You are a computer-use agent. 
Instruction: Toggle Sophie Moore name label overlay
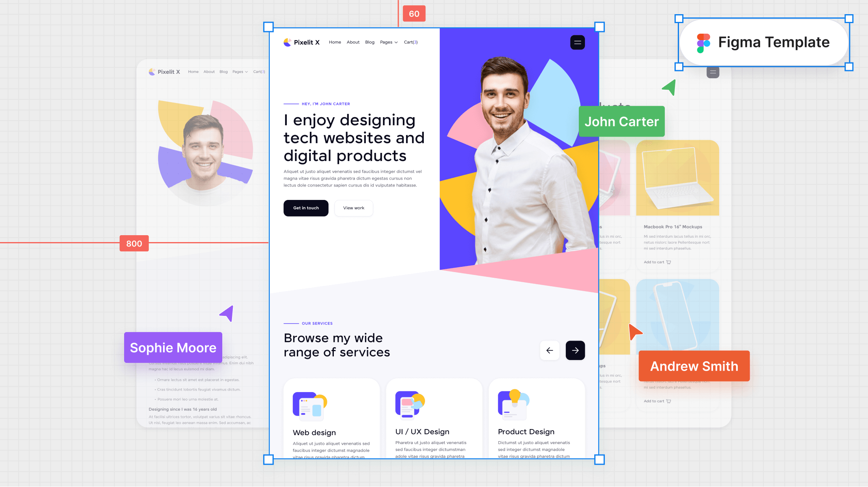pos(172,347)
